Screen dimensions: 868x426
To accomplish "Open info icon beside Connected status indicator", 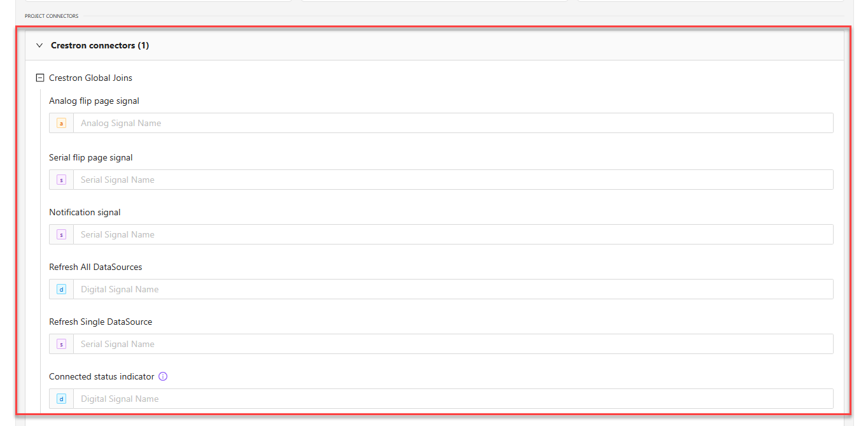I will (163, 376).
